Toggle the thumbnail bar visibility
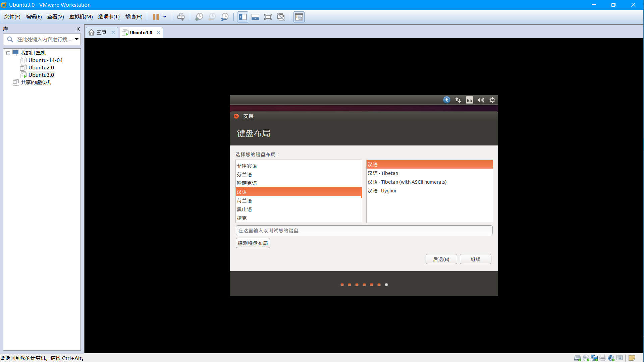 [x=256, y=17]
